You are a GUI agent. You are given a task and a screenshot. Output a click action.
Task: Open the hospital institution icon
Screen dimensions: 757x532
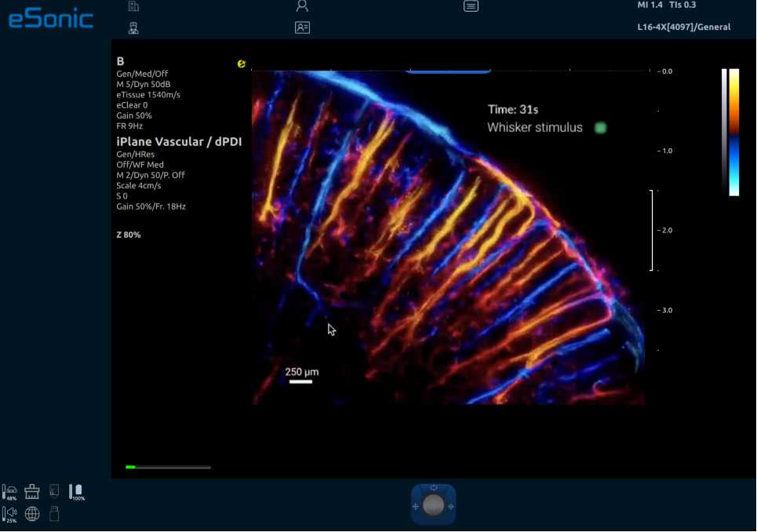[133, 6]
